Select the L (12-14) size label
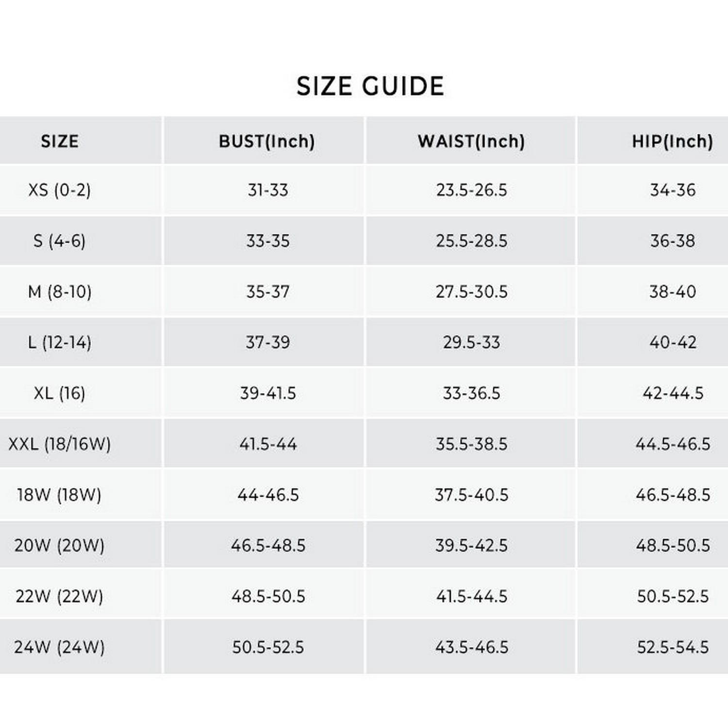 (60, 343)
